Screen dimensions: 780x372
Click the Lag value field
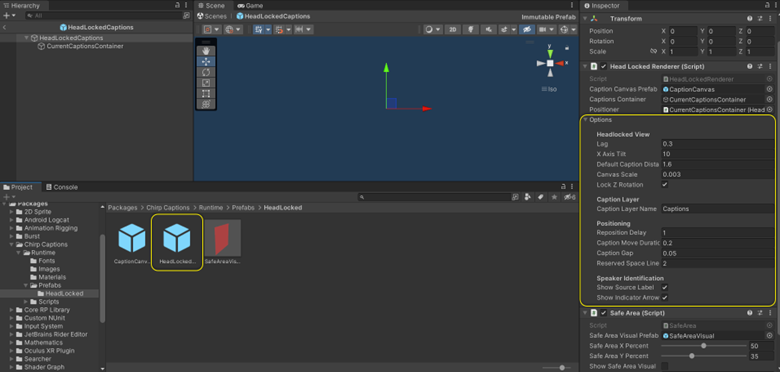(x=717, y=144)
